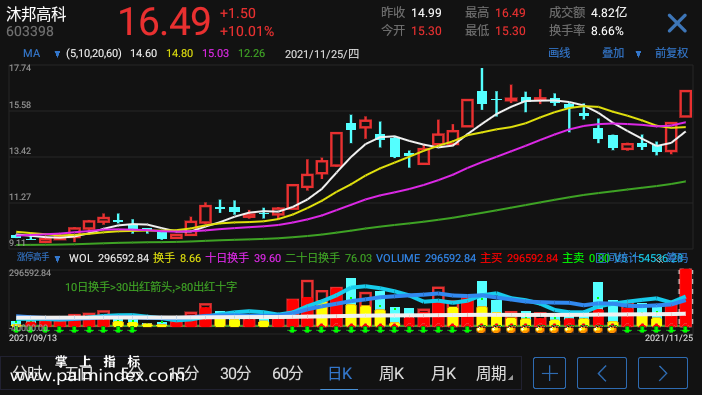Select the 60分 timeframe tab
The image size is (702, 395).
(x=287, y=373)
